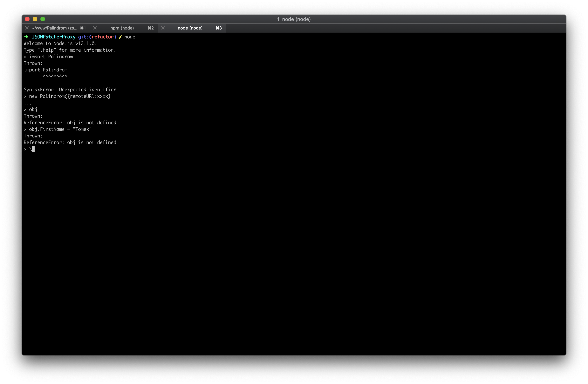Click the ⌘3 shortcut label on node tab
Screen dimensions: 588x384
coord(218,28)
